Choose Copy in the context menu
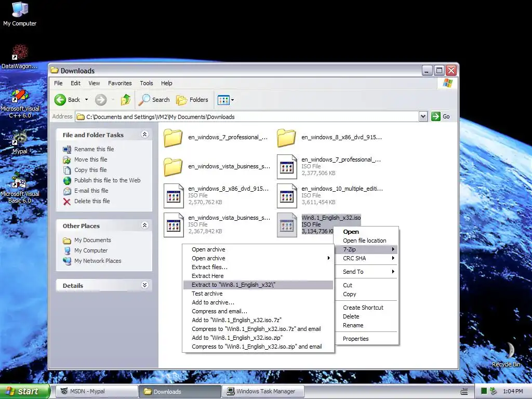The width and height of the screenshot is (532, 399). 366,294
